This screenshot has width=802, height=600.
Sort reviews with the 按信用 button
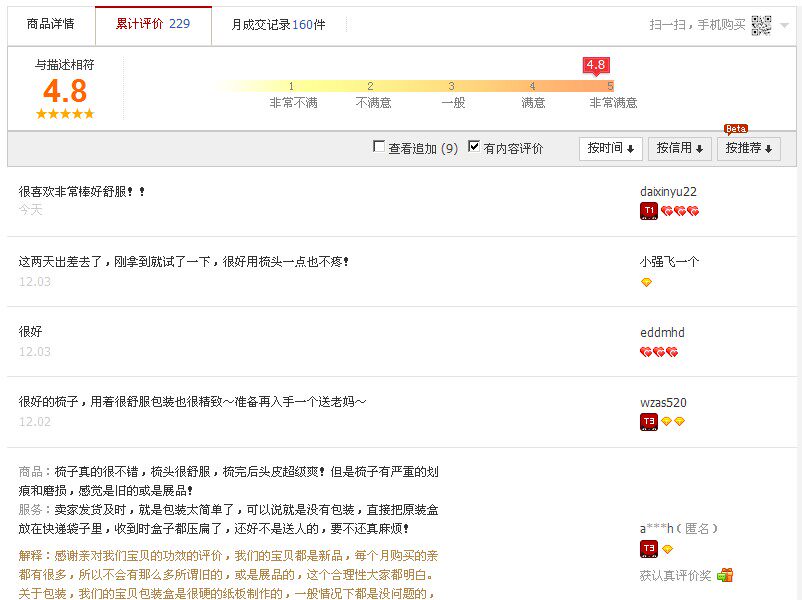coord(679,148)
